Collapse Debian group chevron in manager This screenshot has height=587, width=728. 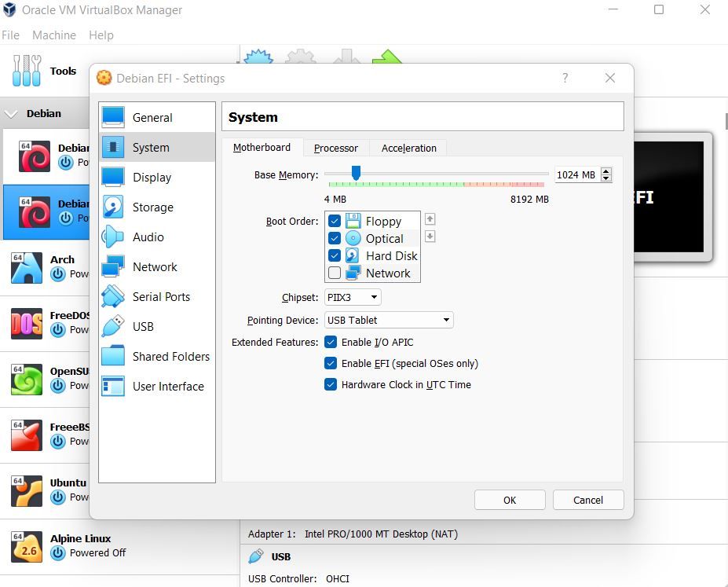11,114
